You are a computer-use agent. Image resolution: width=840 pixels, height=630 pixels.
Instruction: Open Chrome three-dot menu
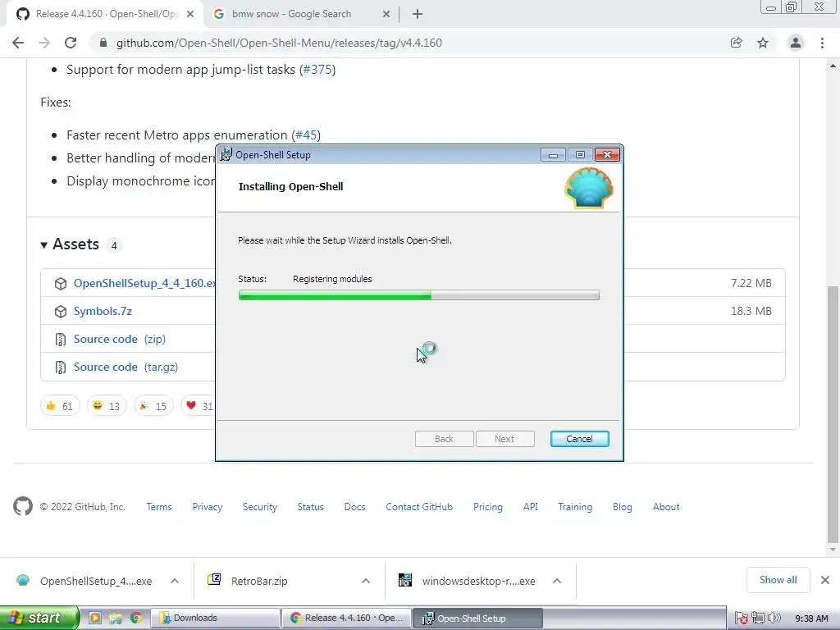(x=822, y=43)
